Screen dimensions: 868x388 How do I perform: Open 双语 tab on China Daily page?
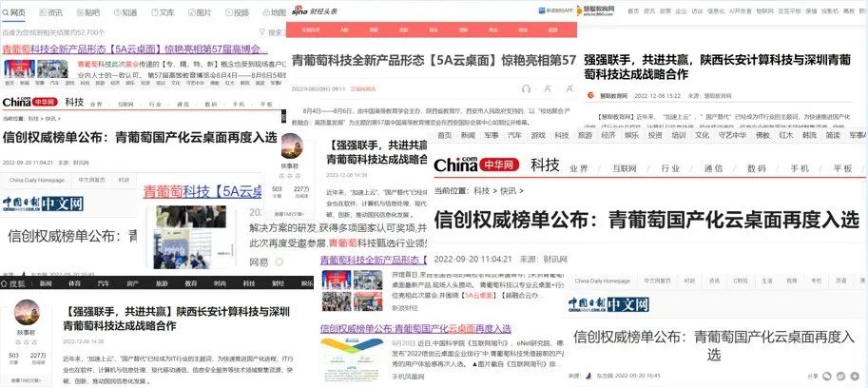click(x=840, y=281)
